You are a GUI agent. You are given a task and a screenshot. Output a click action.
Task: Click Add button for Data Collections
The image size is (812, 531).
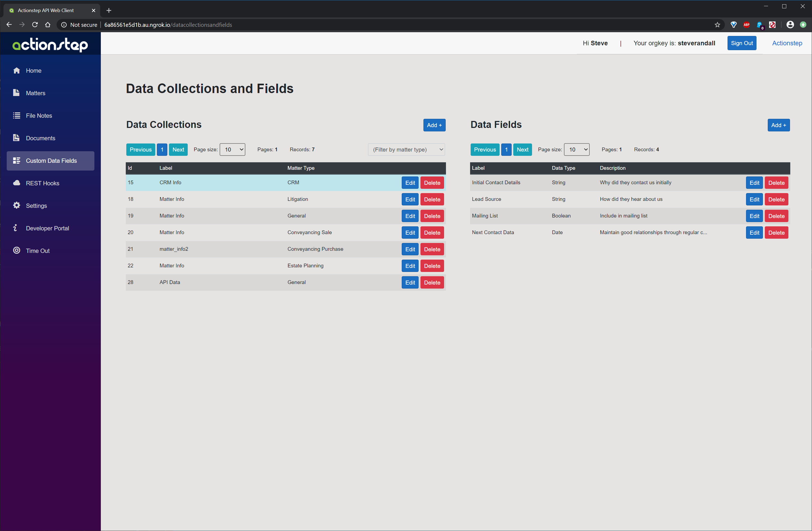[434, 125]
